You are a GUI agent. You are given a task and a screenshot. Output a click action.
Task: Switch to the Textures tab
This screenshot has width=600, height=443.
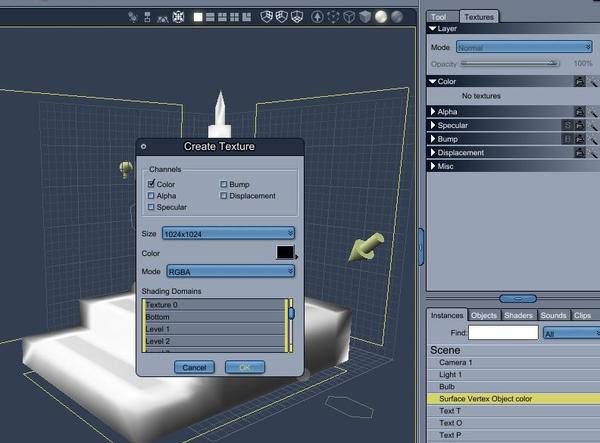pyautogui.click(x=479, y=16)
